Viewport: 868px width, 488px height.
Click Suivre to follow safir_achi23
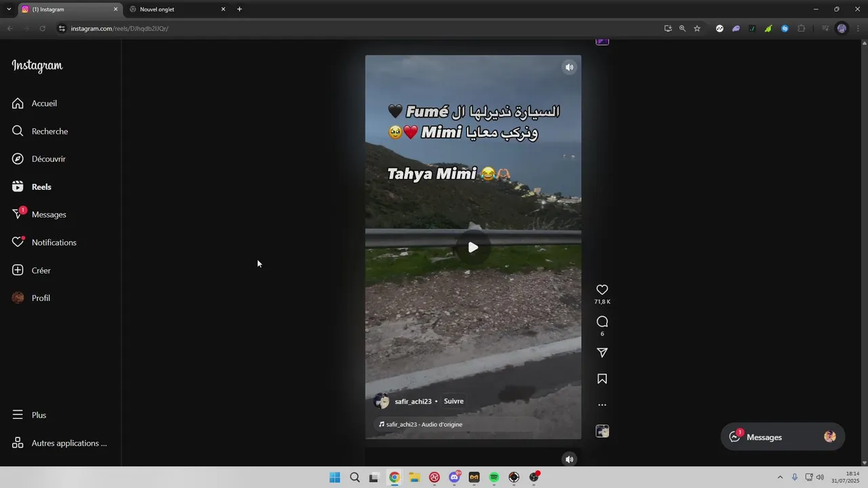(x=454, y=401)
